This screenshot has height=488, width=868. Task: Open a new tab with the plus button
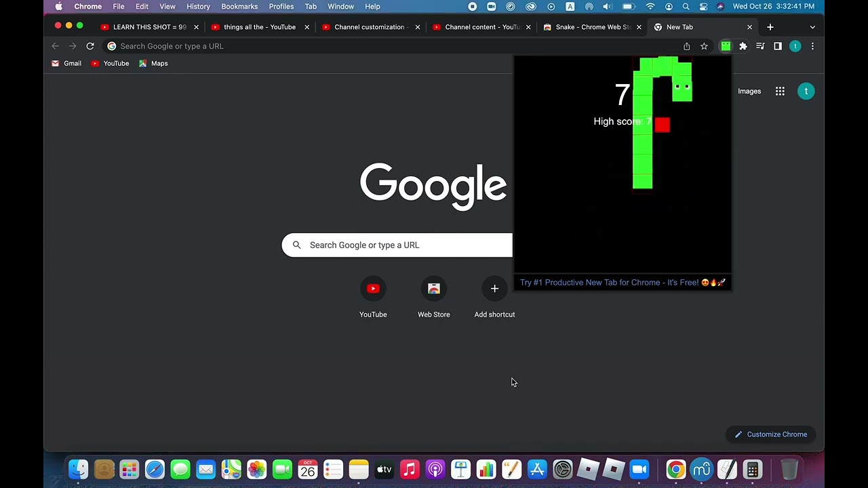pyautogui.click(x=770, y=27)
